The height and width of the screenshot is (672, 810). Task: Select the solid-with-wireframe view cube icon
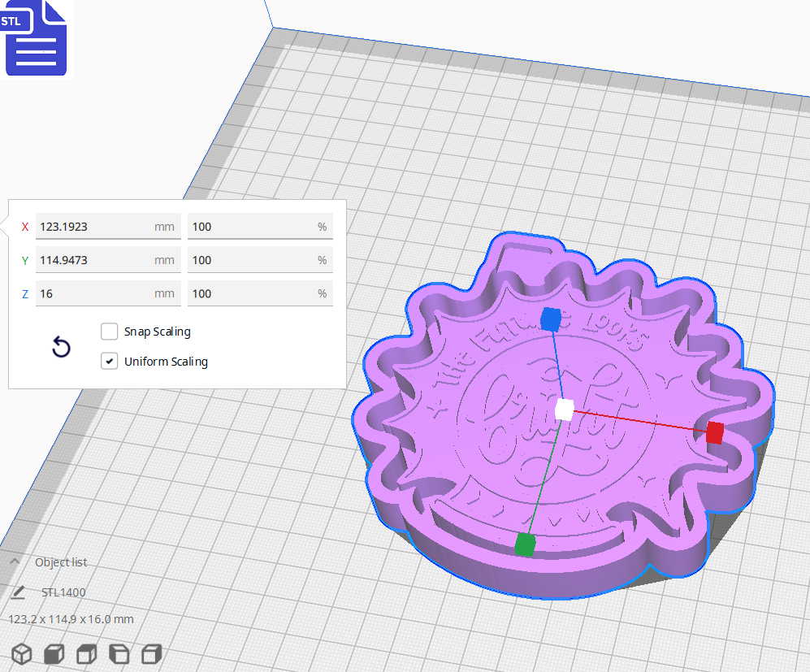[86, 653]
